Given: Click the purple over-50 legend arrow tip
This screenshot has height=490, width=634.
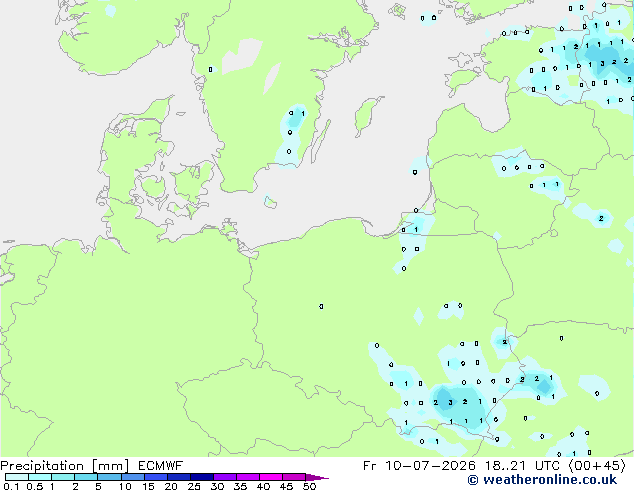Looking at the screenshot, I should 317,477.
